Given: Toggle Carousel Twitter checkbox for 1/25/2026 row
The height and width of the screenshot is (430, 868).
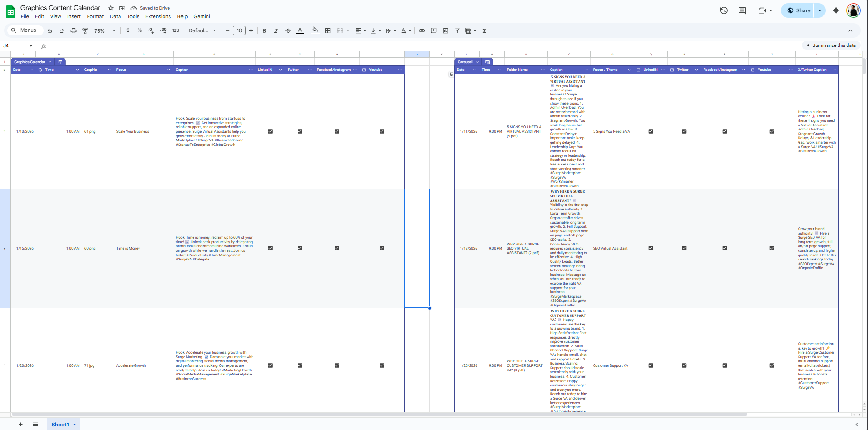Looking at the screenshot, I should [x=684, y=365].
